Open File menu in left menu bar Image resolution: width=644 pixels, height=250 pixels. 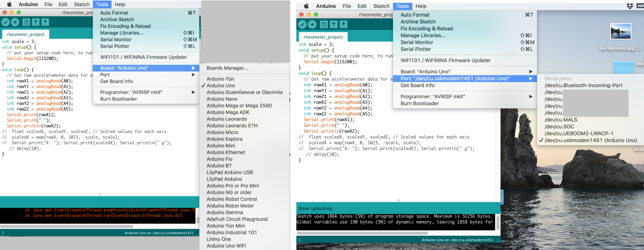(x=48, y=4)
